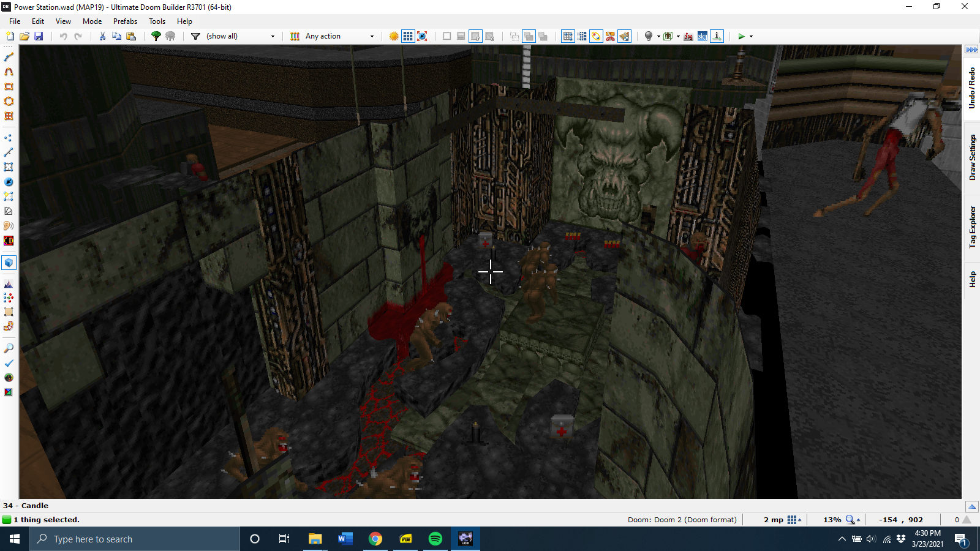Click the gray tree prefab icon
Viewport: 980px width, 551px height.
pyautogui.click(x=170, y=36)
